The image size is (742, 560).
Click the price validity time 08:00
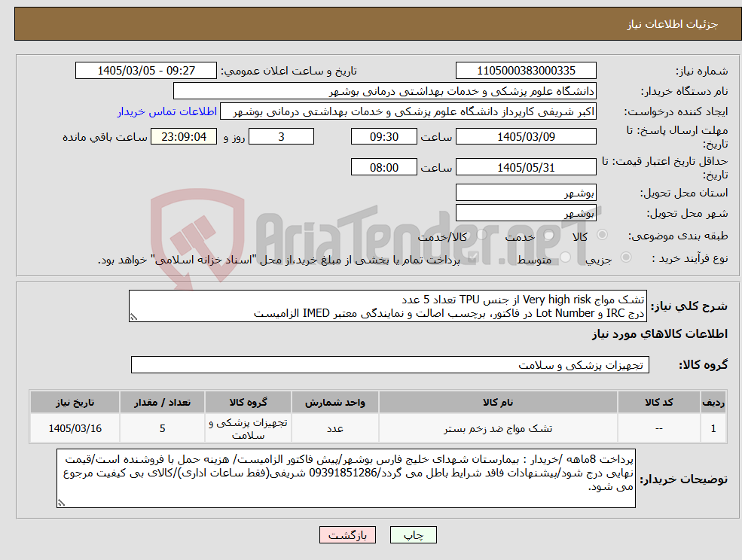click(383, 167)
